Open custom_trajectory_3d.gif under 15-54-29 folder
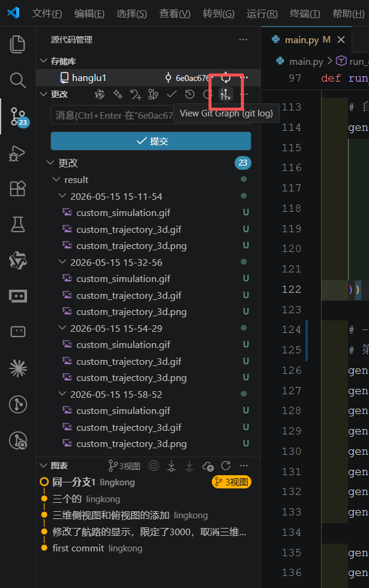This screenshot has height=588, width=369. pyautogui.click(x=128, y=361)
